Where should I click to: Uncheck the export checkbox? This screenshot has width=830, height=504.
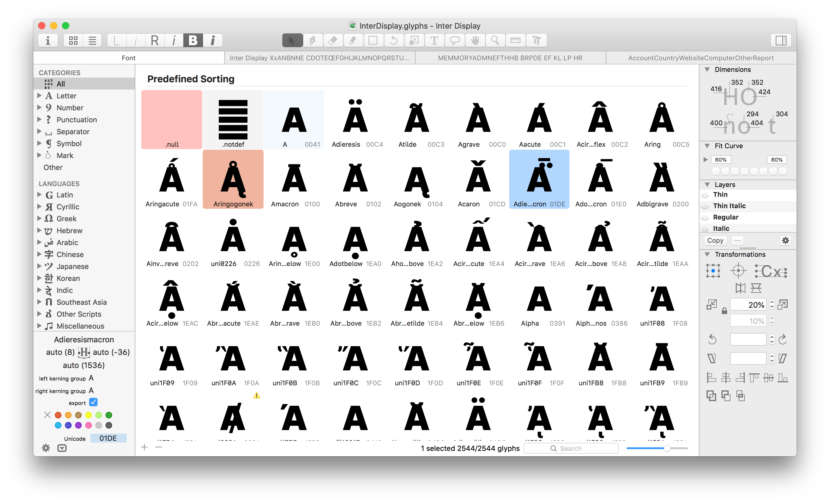(x=93, y=402)
